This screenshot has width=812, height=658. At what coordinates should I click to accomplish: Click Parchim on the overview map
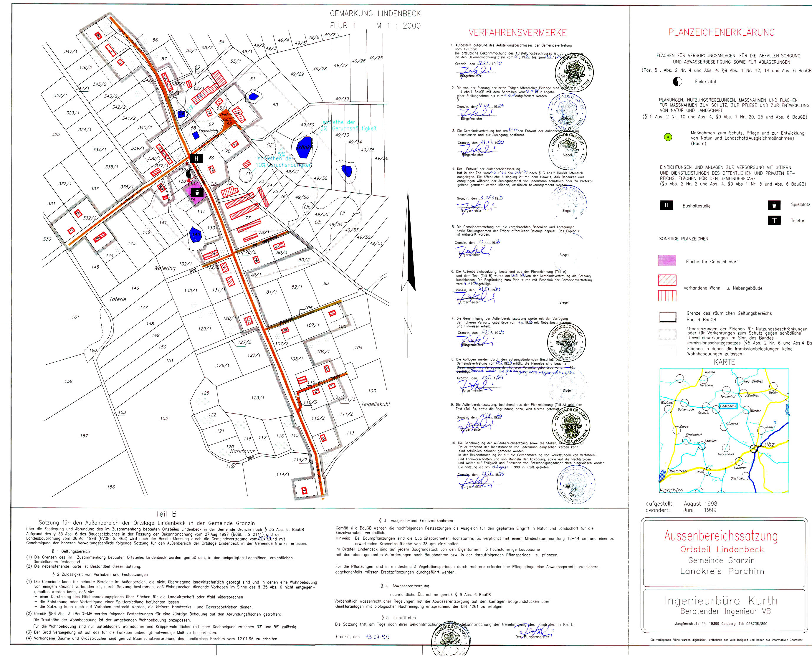[671, 490]
